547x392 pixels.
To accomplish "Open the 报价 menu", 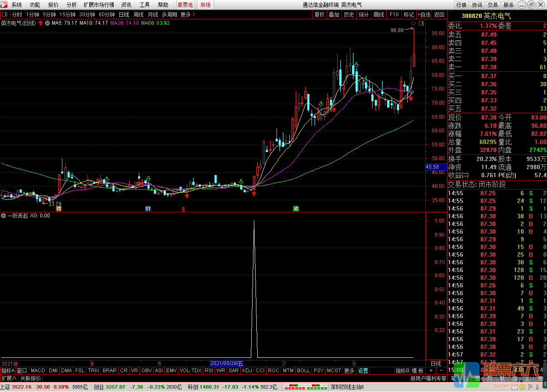I will [x=53, y=5].
